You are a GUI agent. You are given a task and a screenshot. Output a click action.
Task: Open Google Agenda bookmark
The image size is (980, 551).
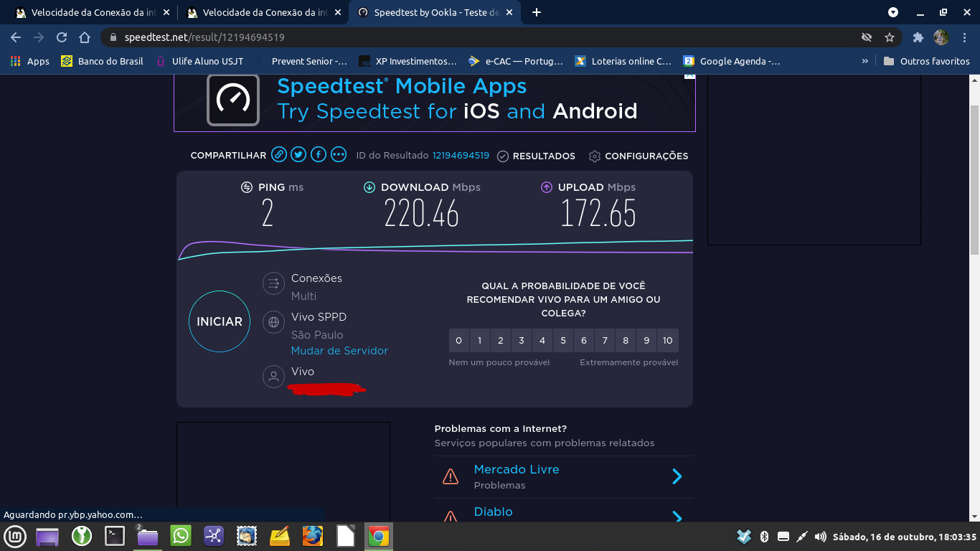(x=732, y=61)
